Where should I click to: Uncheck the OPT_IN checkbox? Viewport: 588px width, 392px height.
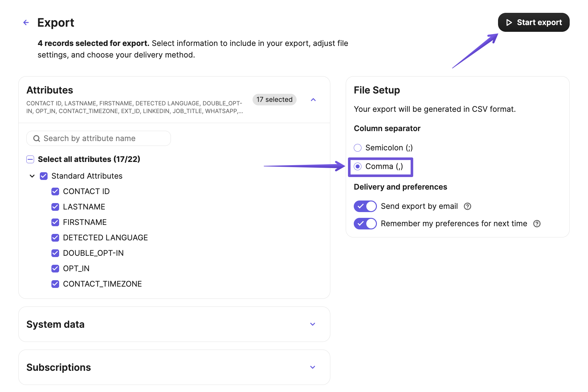[55, 269]
